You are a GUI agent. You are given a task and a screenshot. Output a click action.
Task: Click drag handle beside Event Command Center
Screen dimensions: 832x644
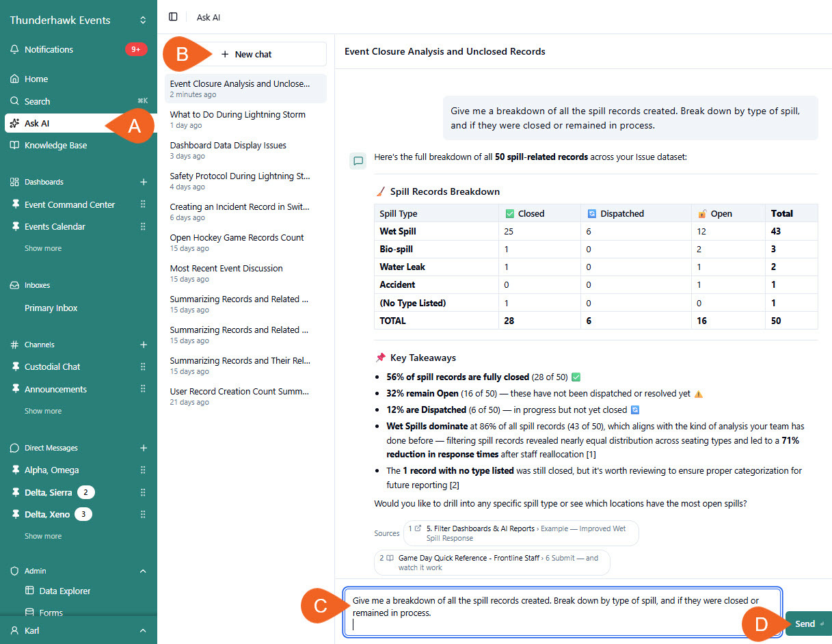click(143, 204)
